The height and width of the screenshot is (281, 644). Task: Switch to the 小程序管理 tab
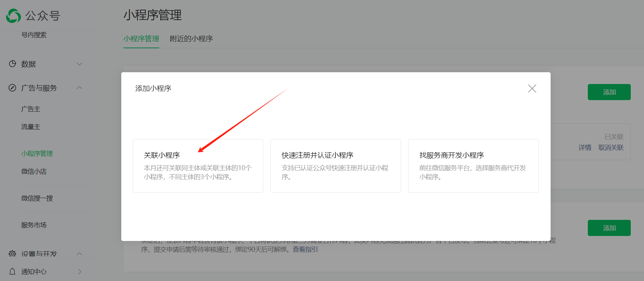pos(141,39)
